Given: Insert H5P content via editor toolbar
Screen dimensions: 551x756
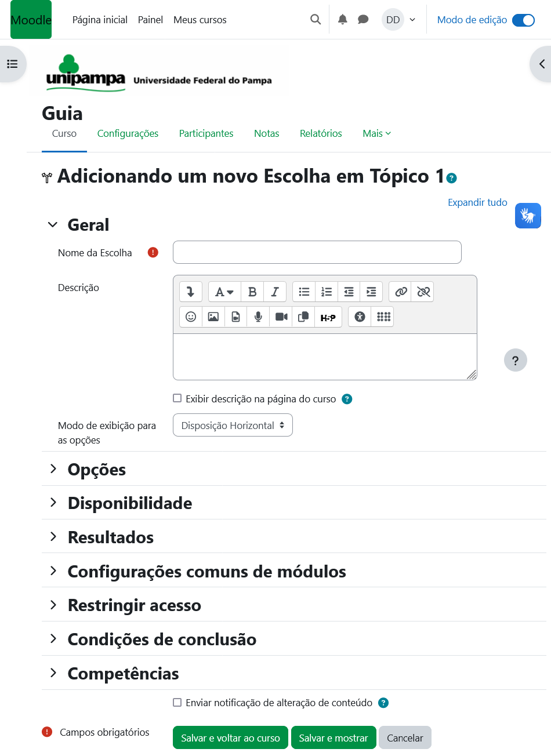Looking at the screenshot, I should (328, 317).
